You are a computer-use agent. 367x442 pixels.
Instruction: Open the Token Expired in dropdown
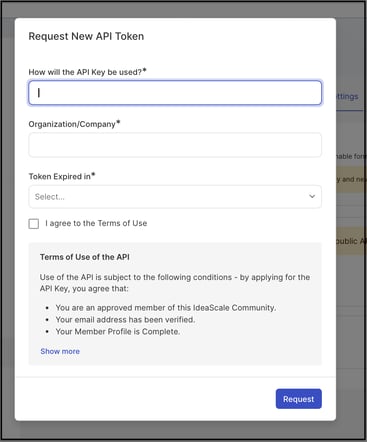tap(175, 197)
